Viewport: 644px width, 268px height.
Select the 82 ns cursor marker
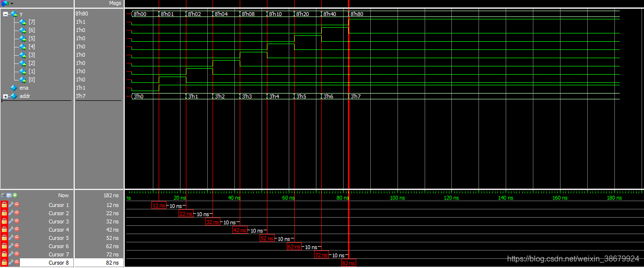(x=349, y=263)
